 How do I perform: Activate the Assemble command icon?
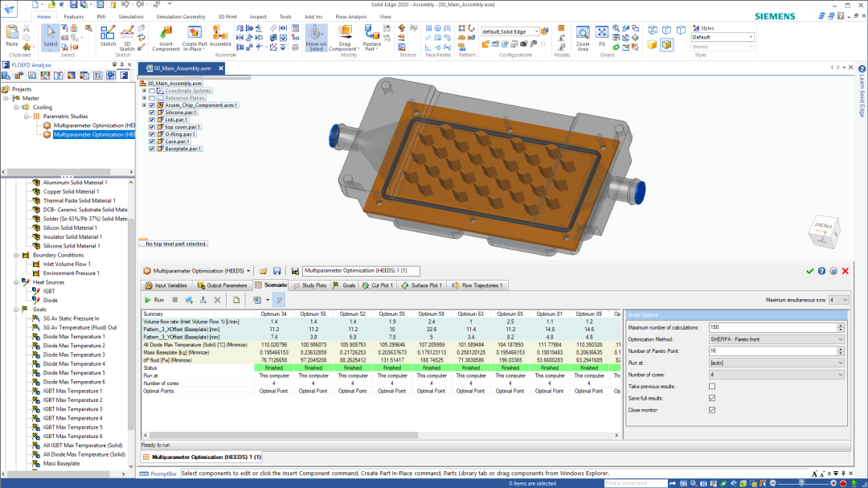tap(220, 33)
